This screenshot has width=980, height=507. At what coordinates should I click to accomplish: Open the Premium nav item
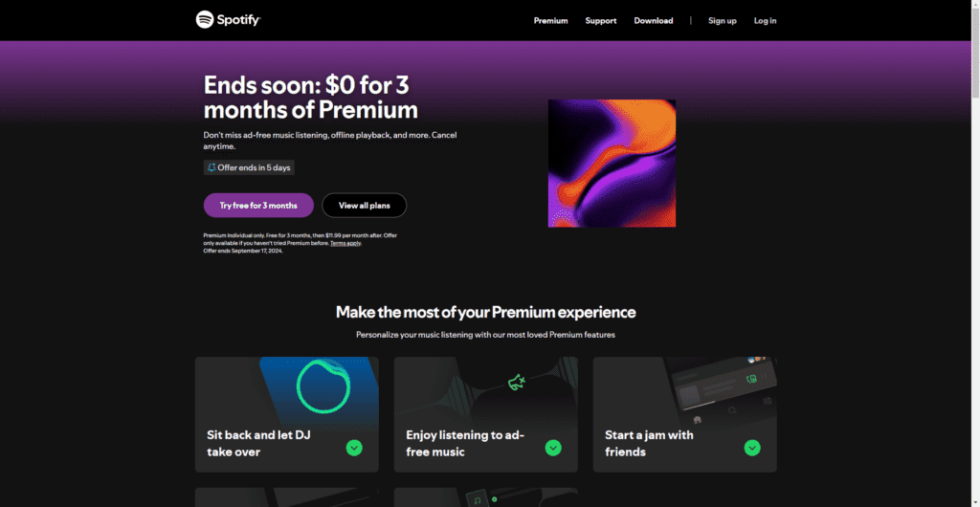(550, 21)
